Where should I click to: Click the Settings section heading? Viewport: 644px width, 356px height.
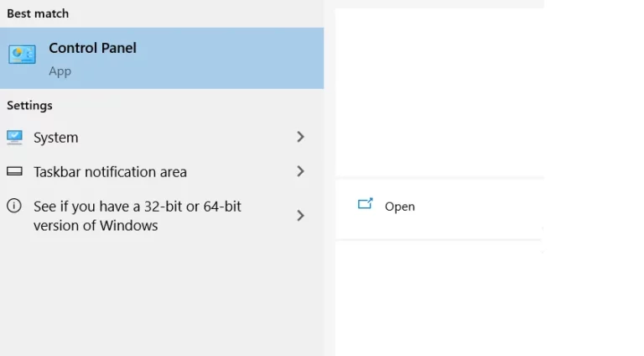(29, 106)
